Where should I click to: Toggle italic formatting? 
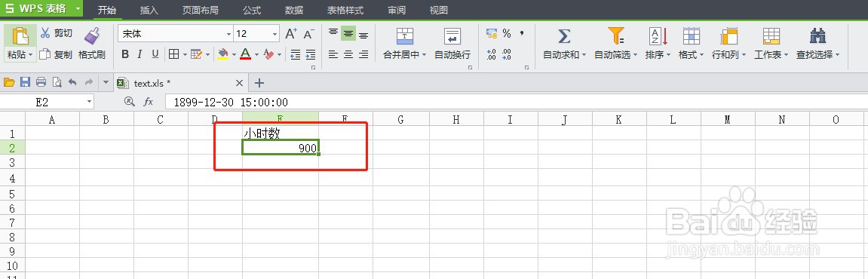click(x=140, y=54)
